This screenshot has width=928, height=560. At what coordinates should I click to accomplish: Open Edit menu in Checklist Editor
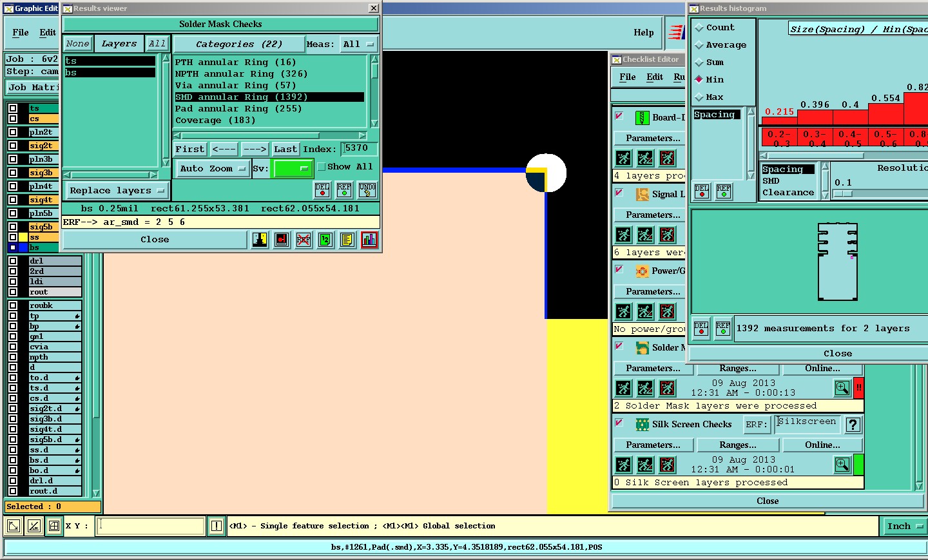(655, 77)
